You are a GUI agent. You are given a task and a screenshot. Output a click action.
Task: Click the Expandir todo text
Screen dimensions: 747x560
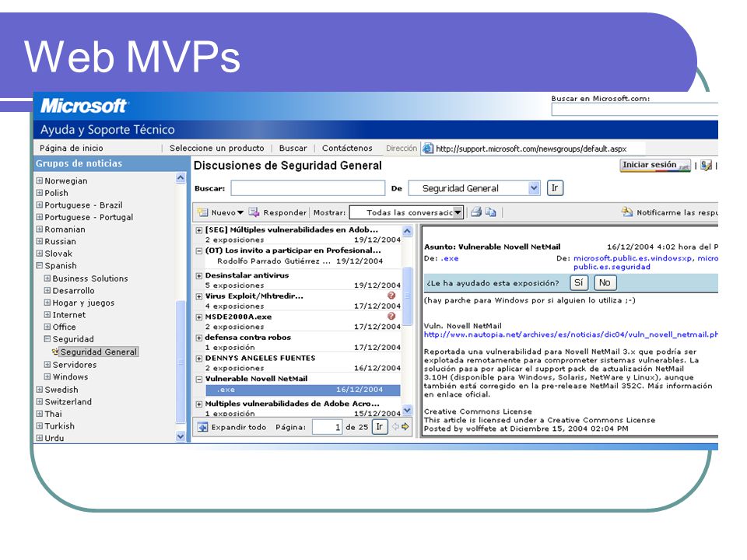pos(239,427)
